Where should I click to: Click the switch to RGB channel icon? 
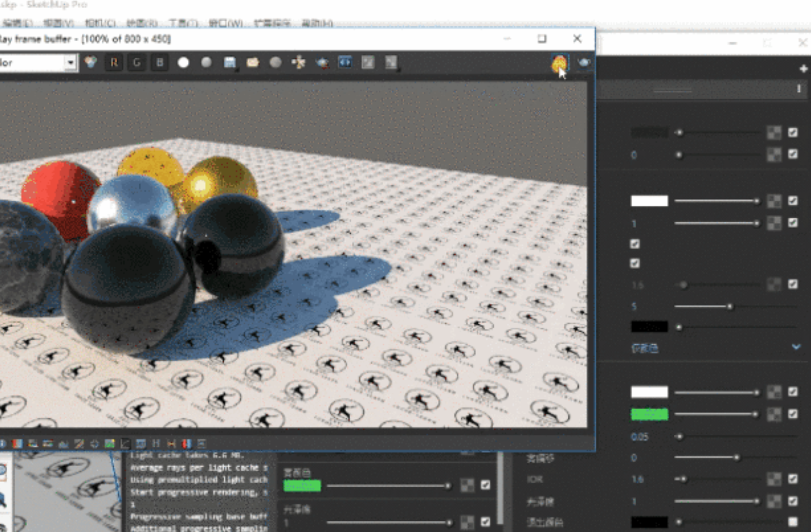point(90,62)
